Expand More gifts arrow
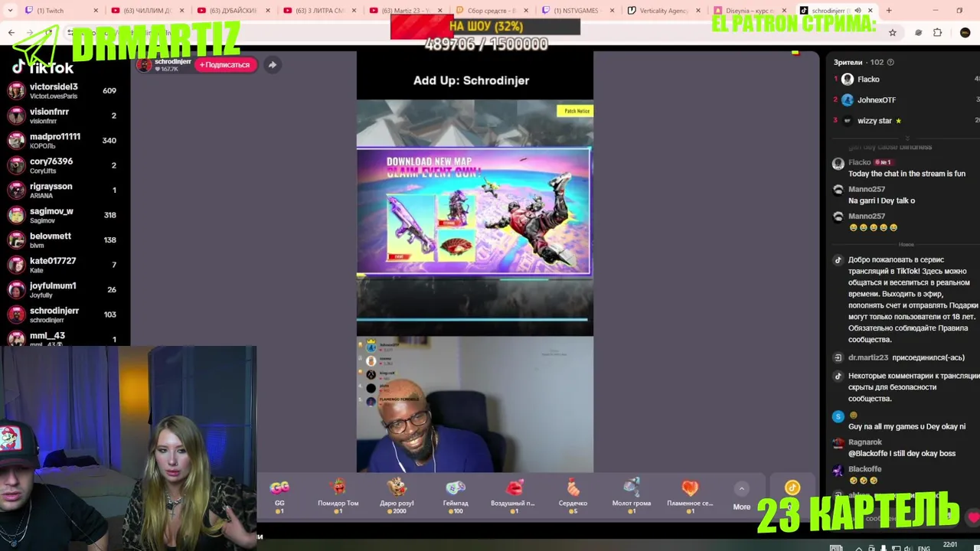Viewport: 980px width, 551px height. (741, 489)
